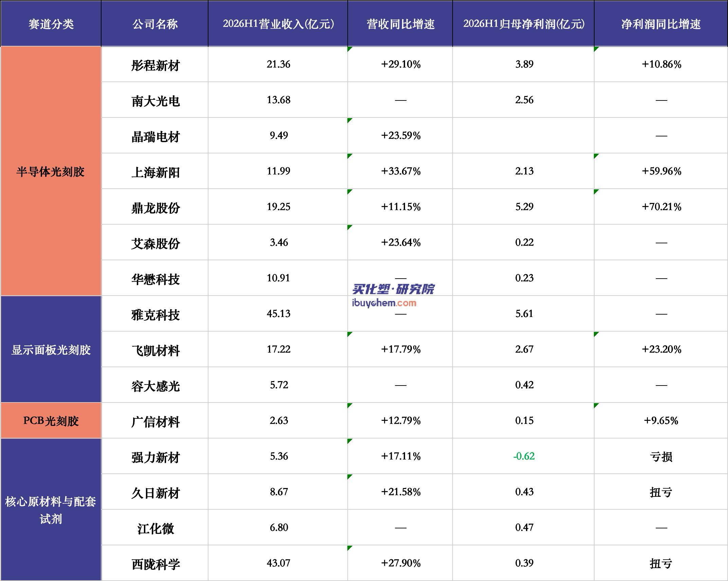Select net profit 2.67 for 飞凯材料
The height and width of the screenshot is (581, 728).
tap(524, 349)
